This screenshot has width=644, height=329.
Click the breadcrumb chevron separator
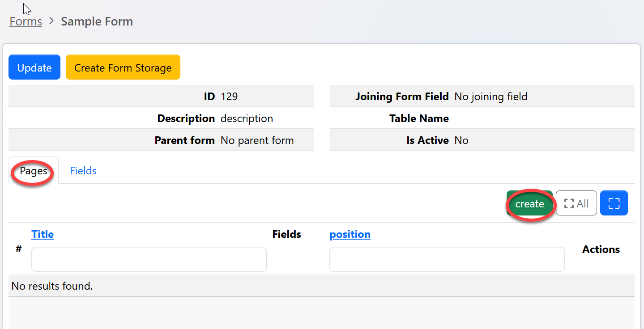(51, 21)
